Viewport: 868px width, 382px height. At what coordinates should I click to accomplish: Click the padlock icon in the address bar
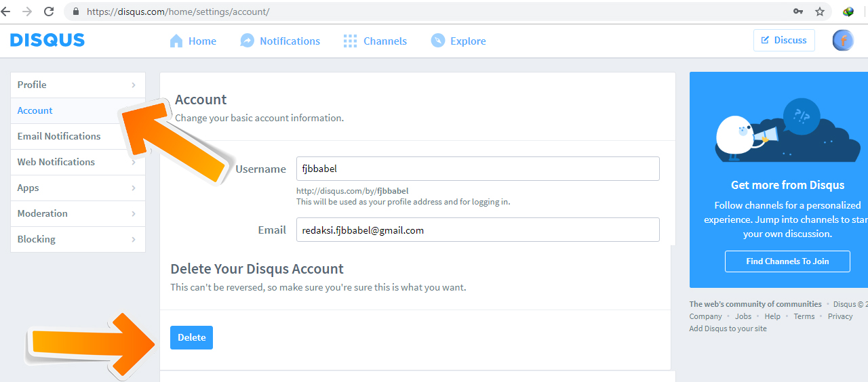point(75,12)
